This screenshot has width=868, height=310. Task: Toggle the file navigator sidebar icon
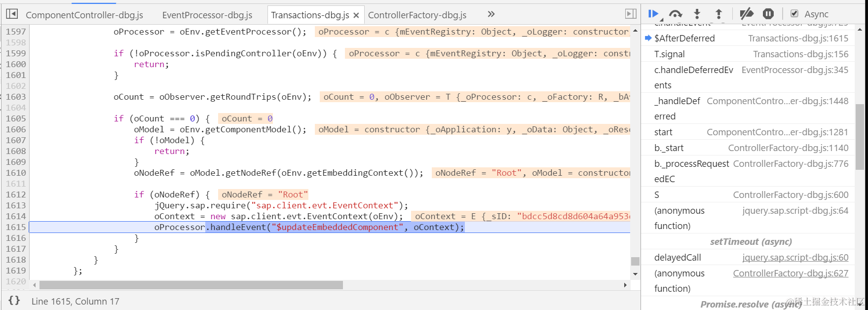pos(12,14)
